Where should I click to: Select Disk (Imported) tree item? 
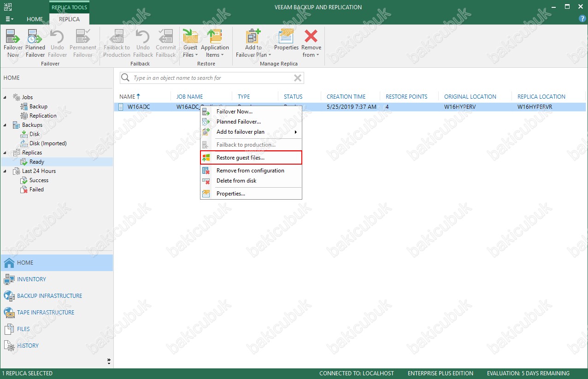(48, 143)
